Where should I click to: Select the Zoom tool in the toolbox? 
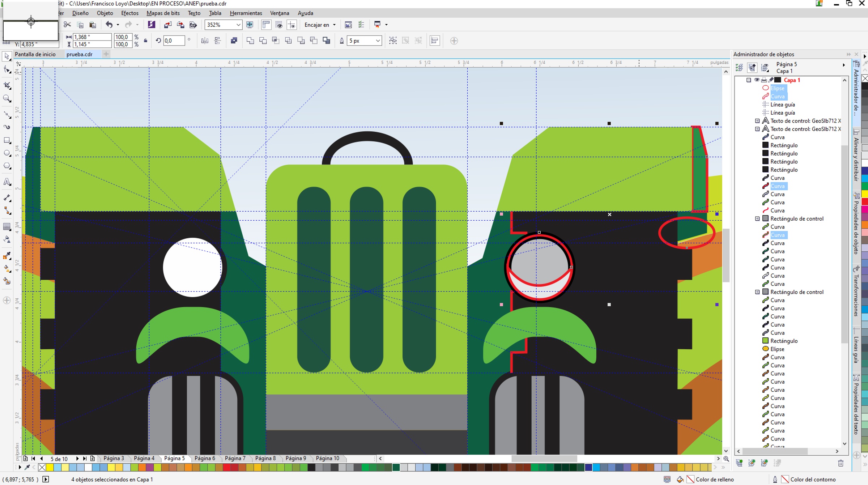tap(7, 98)
